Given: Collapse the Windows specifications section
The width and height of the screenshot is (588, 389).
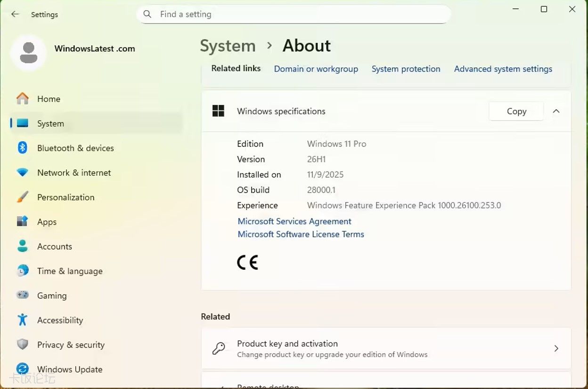Looking at the screenshot, I should tap(556, 111).
